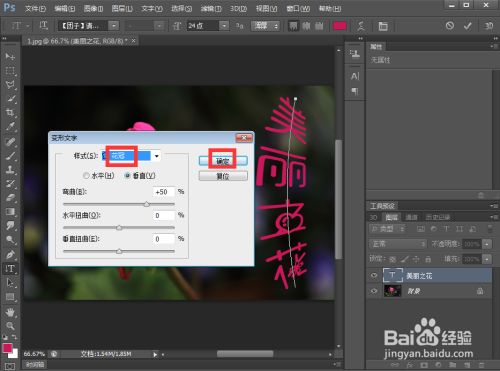The image size is (500, 371).
Task: Select the 垂直(V) vertical radio button
Action: [x=127, y=175]
